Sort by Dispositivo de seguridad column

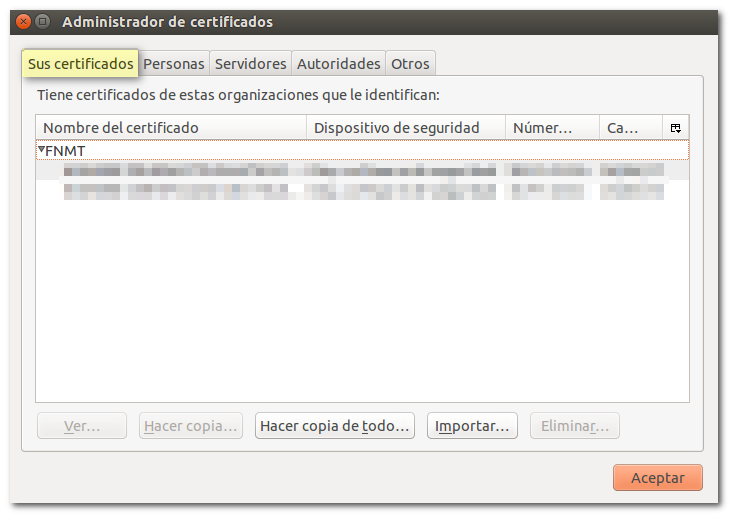(406, 128)
